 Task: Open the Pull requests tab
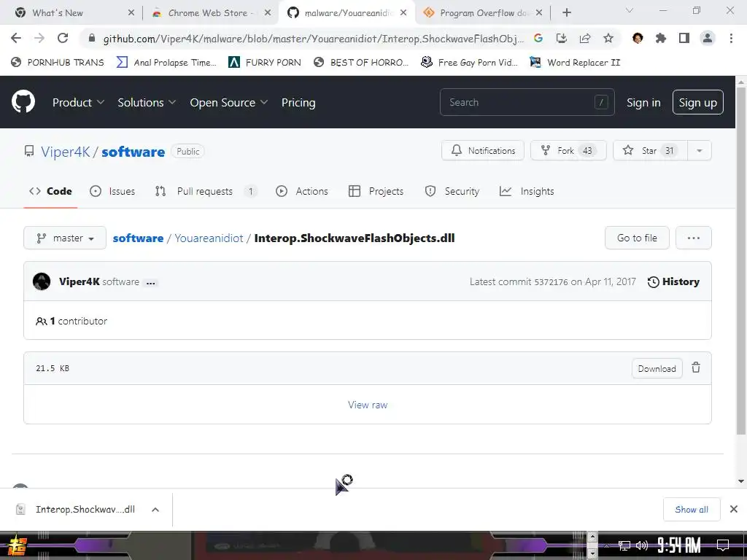click(x=205, y=191)
